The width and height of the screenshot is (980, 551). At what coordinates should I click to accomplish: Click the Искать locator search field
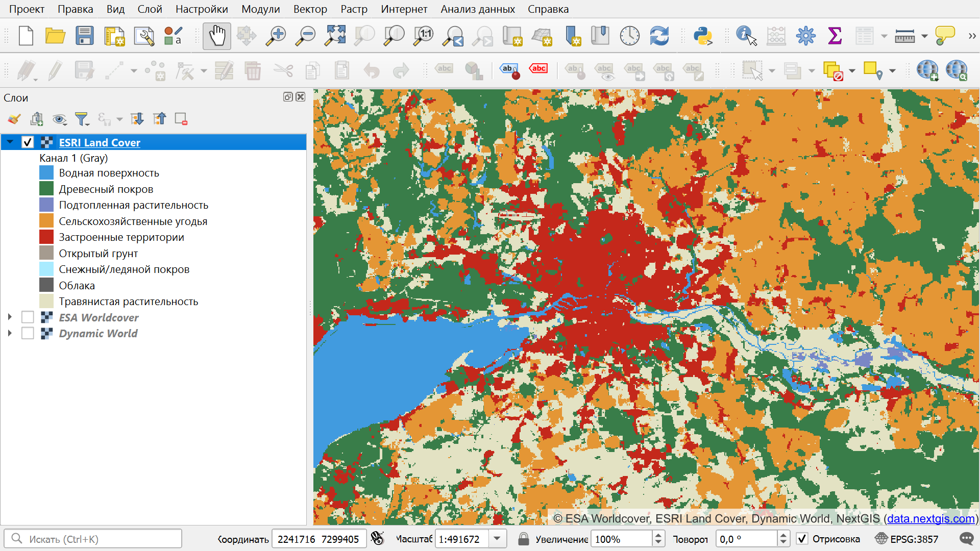[93, 539]
